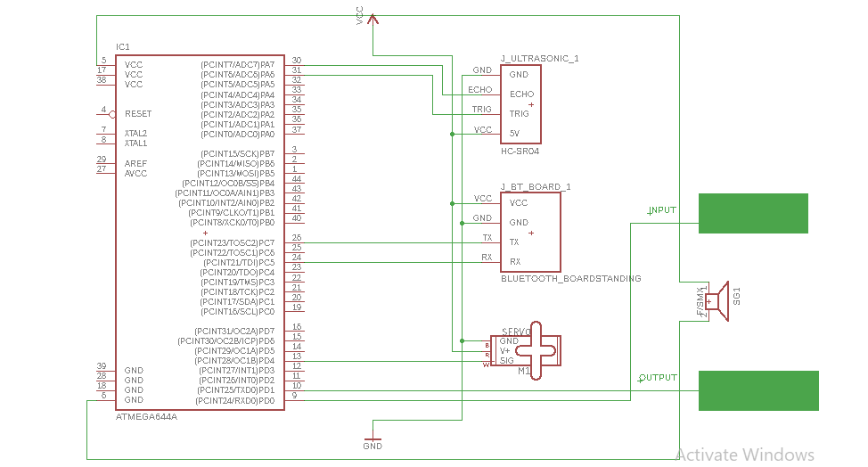This screenshot has width=868, height=467.
Task: Click the (PCINT24/RXD0)PD0 pin label
Action: [x=234, y=400]
